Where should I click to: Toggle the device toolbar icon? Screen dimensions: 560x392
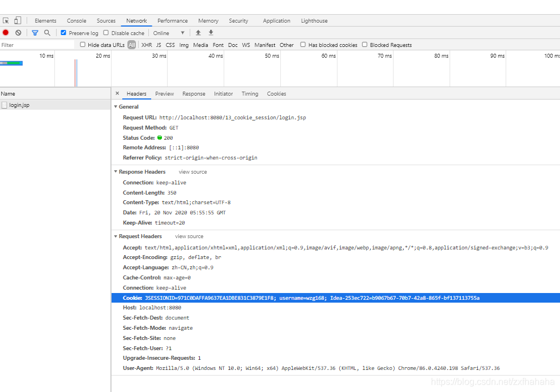(x=18, y=21)
